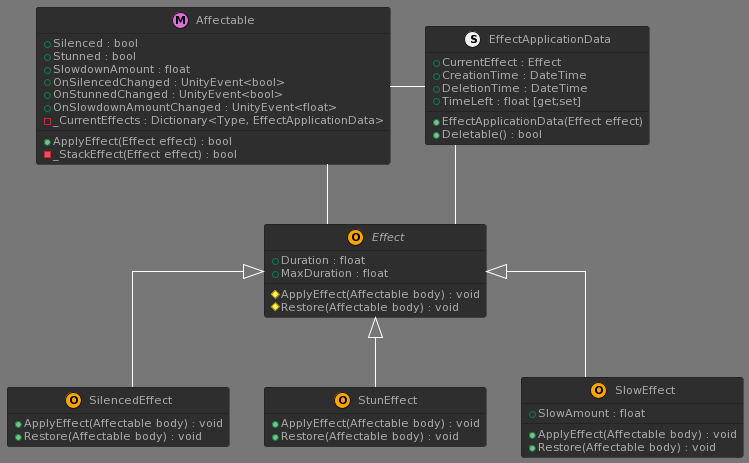This screenshot has height=463, width=749.
Task: Click the green circle icon beside MaxDuration
Action: (x=275, y=274)
